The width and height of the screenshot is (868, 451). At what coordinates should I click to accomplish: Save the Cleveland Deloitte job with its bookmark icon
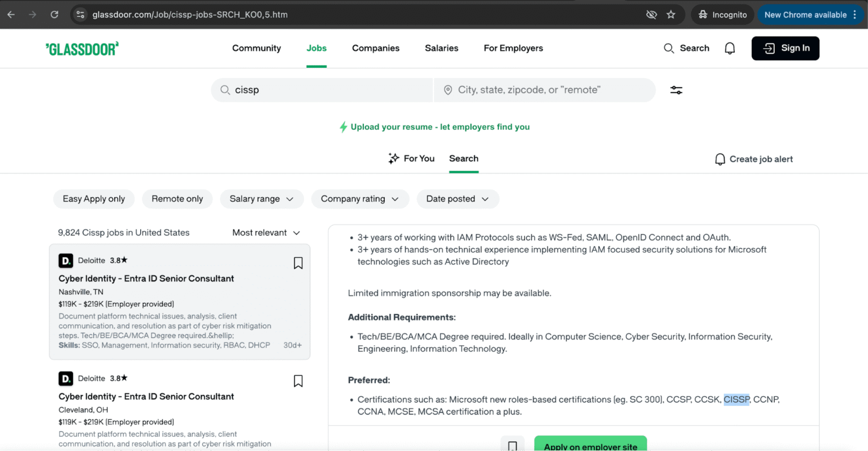tap(298, 381)
